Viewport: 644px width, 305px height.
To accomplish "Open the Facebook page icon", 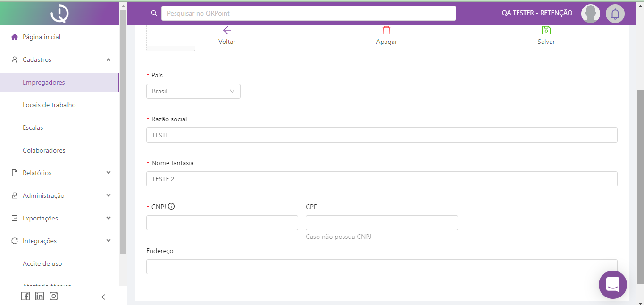I will (x=25, y=296).
